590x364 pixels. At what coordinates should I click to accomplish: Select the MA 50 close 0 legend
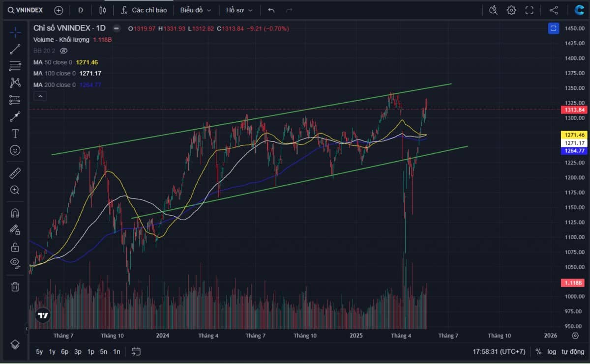(53, 62)
